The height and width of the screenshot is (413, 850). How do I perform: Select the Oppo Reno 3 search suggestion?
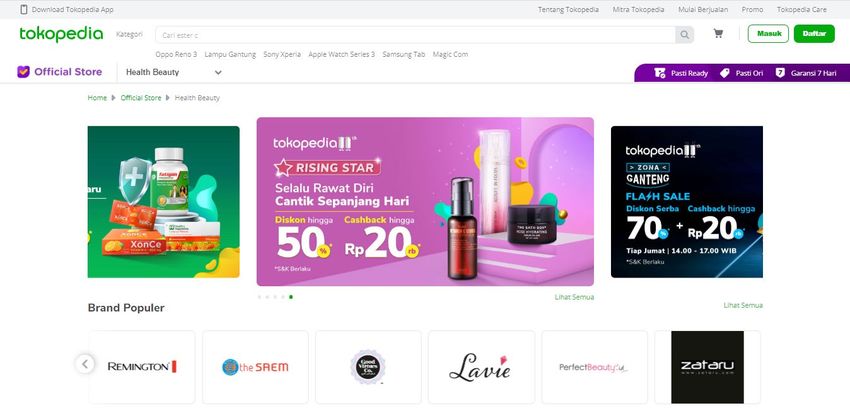coord(176,54)
